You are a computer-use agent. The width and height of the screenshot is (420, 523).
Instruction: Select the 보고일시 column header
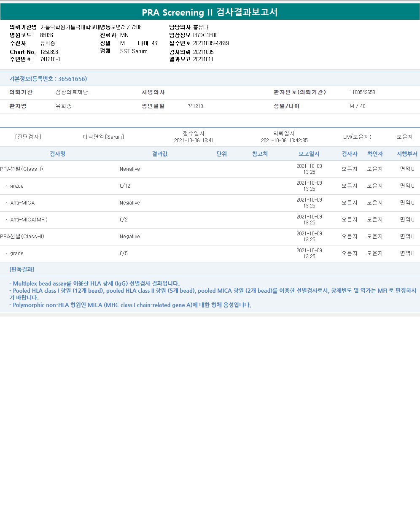pos(309,154)
